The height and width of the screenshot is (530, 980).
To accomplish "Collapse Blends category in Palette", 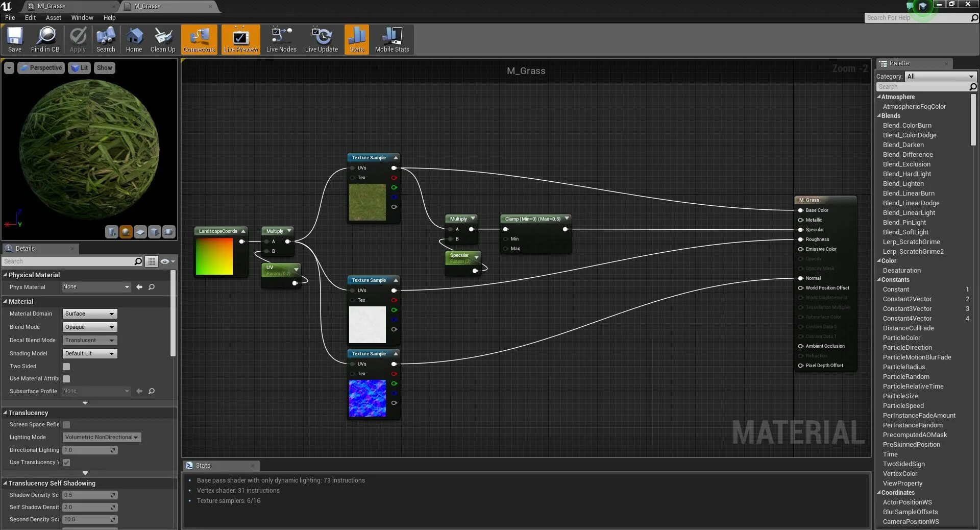I will 879,116.
